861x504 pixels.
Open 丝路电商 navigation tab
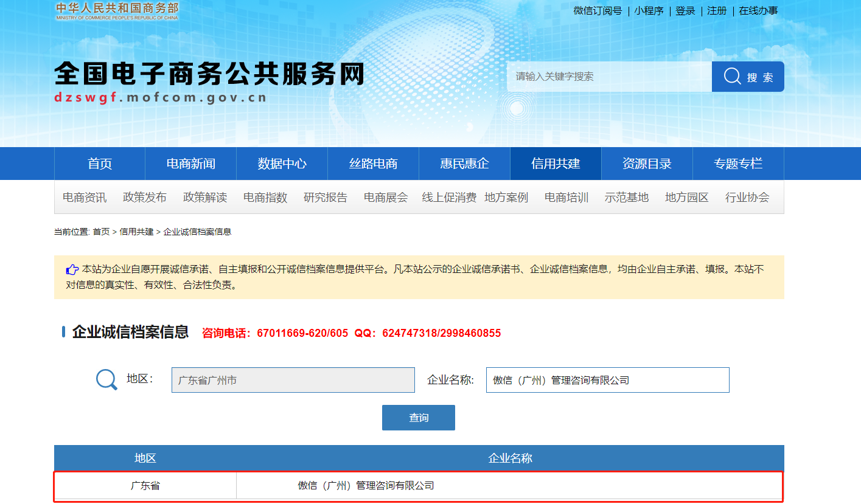pyautogui.click(x=374, y=164)
